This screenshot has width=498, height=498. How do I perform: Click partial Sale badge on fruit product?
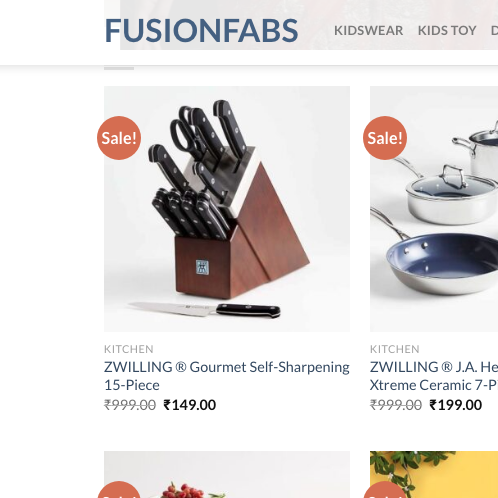click(x=119, y=490)
